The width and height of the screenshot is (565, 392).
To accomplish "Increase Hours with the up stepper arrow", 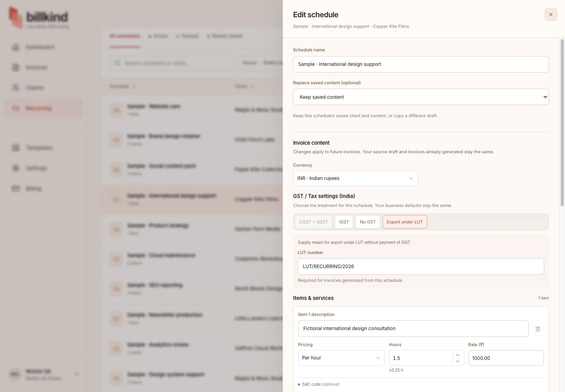I will pos(457,355).
